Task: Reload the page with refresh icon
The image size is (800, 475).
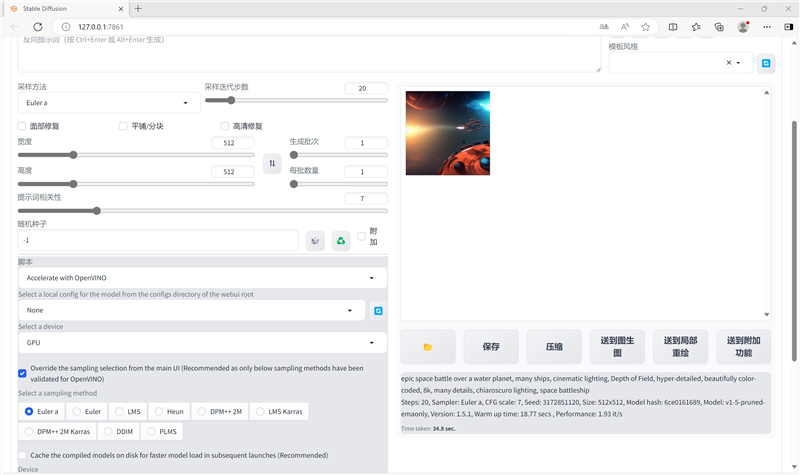Action: [38, 27]
